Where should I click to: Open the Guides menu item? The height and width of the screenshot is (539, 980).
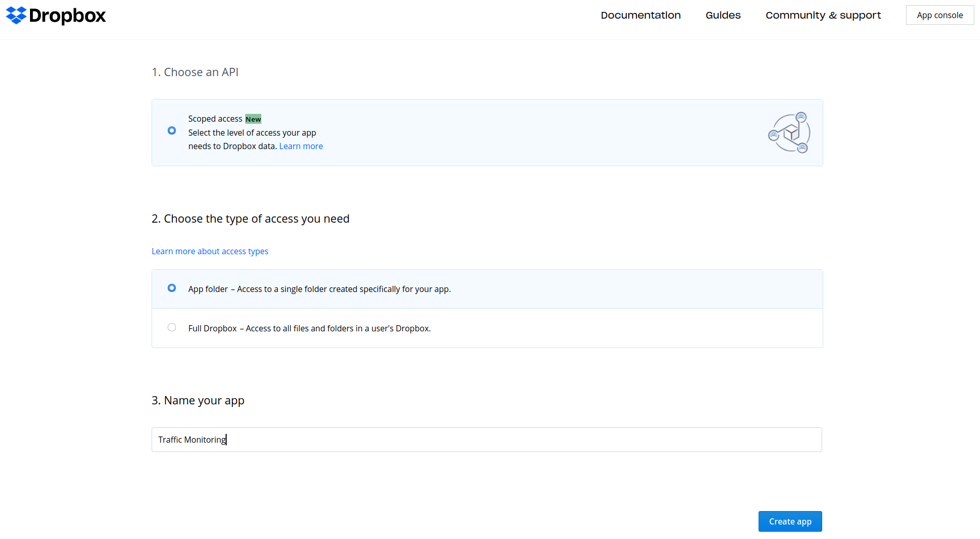tap(723, 16)
